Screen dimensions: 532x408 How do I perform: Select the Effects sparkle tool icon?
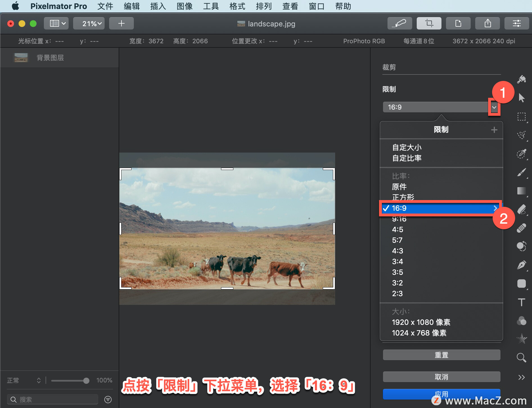click(x=522, y=339)
